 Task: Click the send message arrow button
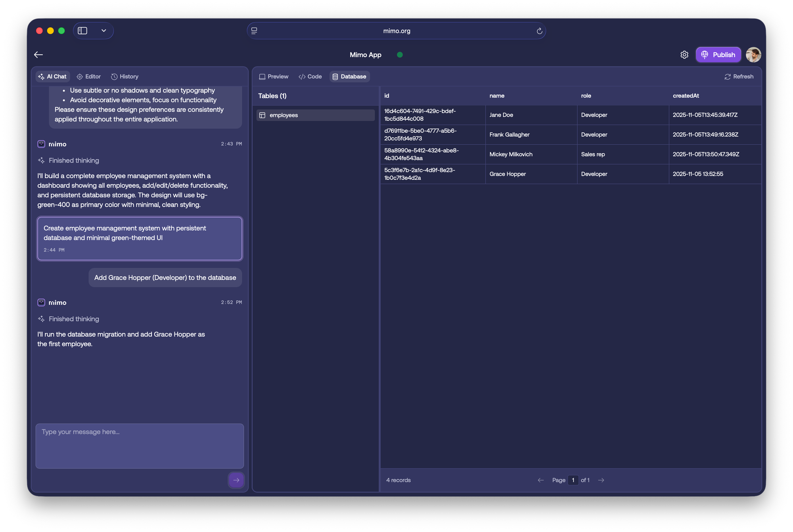coord(236,480)
